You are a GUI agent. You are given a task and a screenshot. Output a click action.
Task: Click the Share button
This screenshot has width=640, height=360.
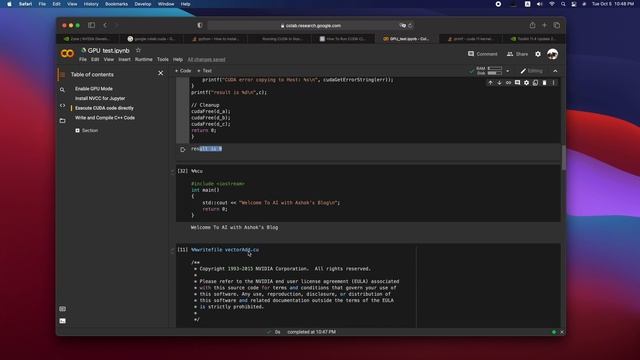[x=517, y=54]
